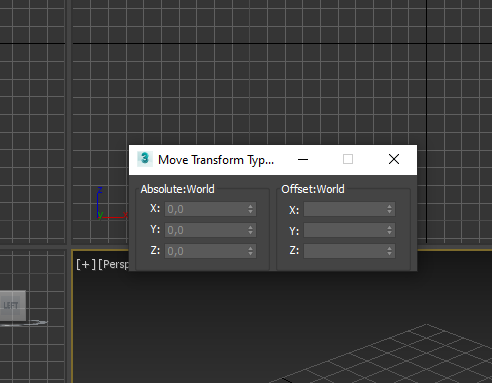Open the Perspective viewport label menu

coord(113,265)
